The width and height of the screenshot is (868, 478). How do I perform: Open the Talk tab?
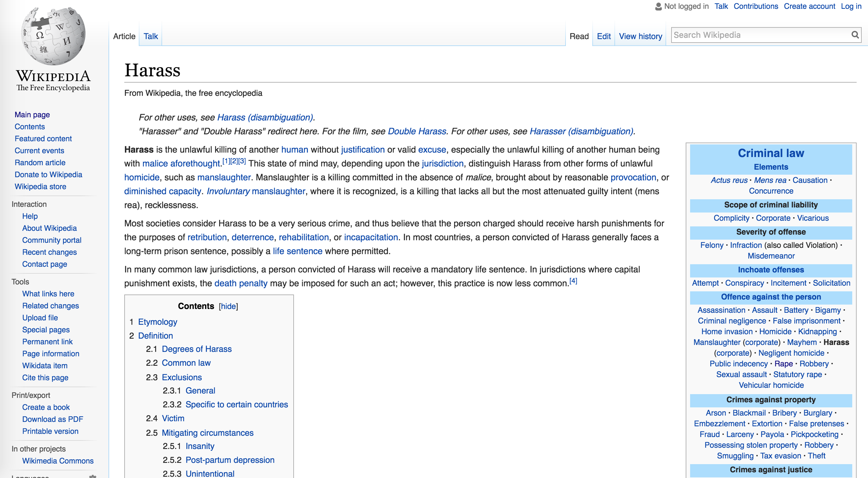click(151, 36)
